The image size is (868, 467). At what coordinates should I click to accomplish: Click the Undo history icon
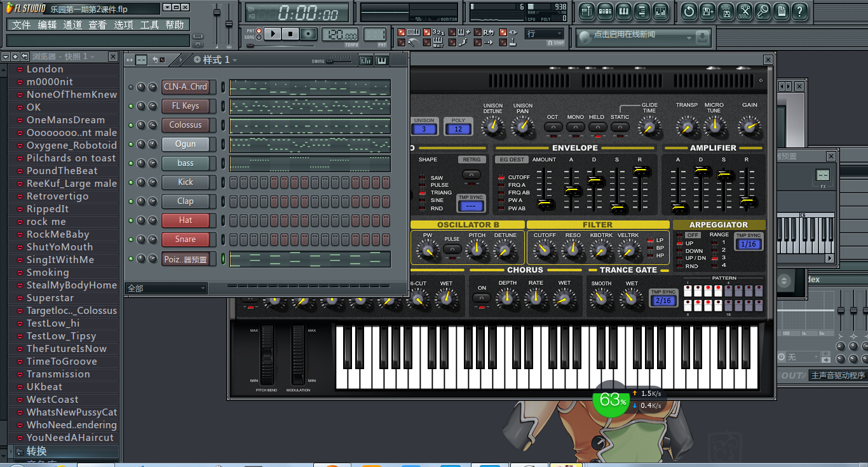[x=689, y=11]
